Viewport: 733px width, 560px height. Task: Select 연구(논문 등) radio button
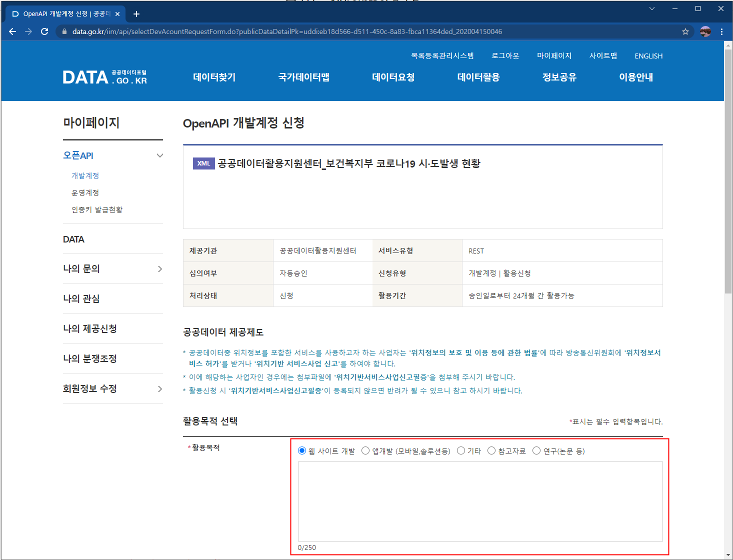click(x=536, y=450)
